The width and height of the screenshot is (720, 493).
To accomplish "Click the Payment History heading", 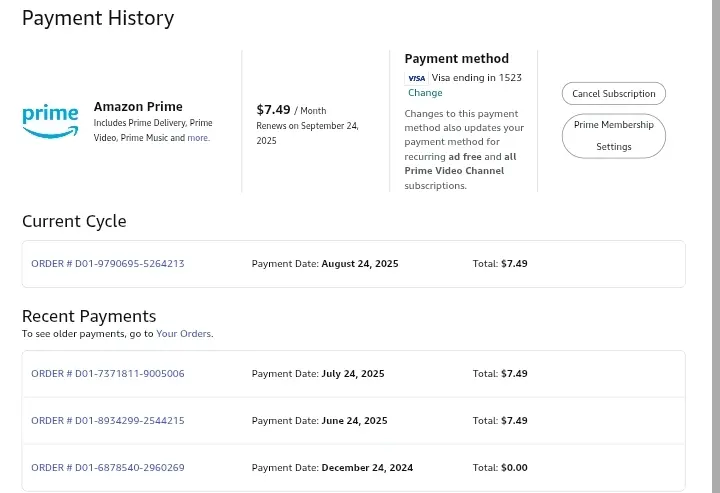I will point(98,18).
